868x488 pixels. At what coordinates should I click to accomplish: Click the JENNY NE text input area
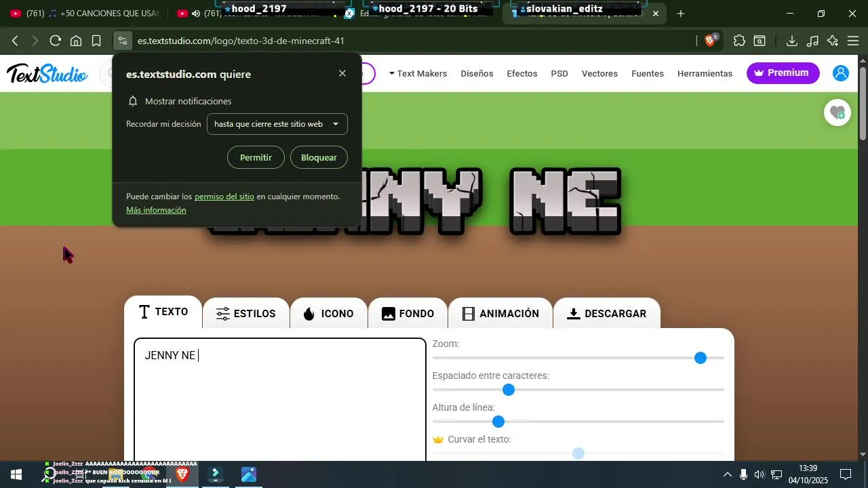point(280,400)
